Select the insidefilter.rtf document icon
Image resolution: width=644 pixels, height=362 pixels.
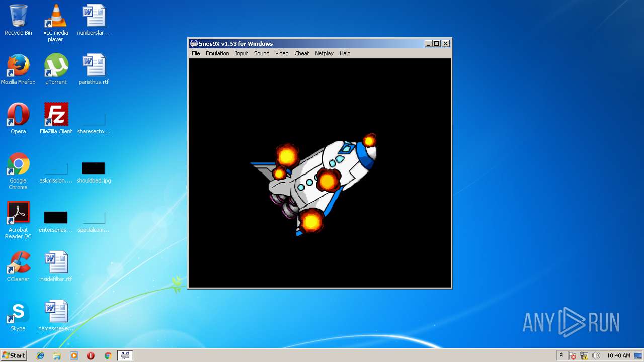click(55, 266)
